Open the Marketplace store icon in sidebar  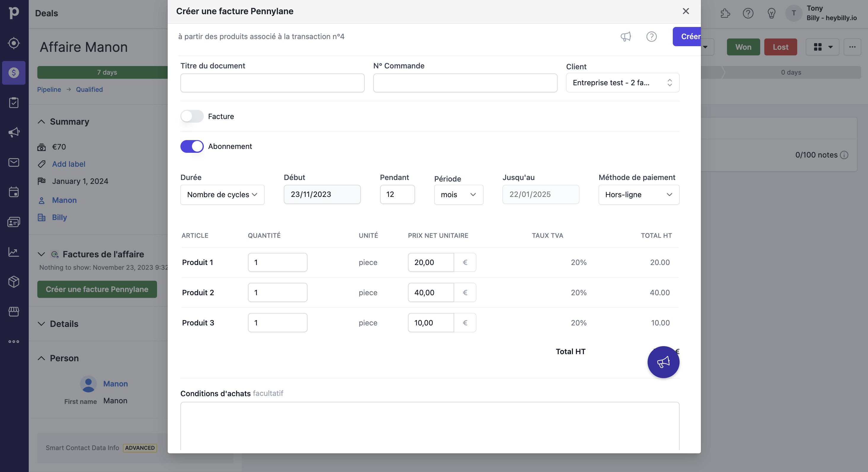tap(14, 312)
